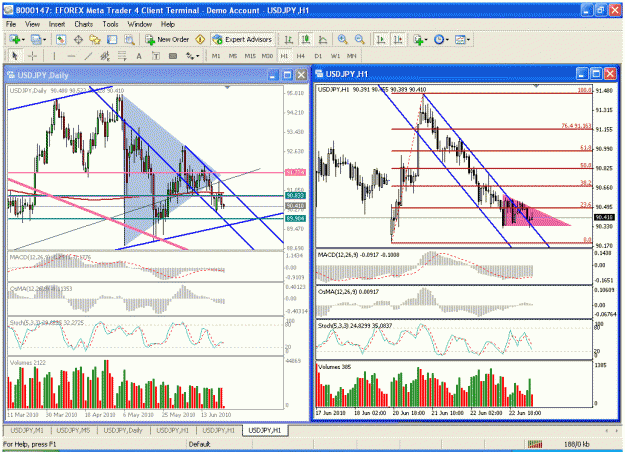The height and width of the screenshot is (452, 625).
Task: Open the Strategy Tester icon
Action: point(129,39)
